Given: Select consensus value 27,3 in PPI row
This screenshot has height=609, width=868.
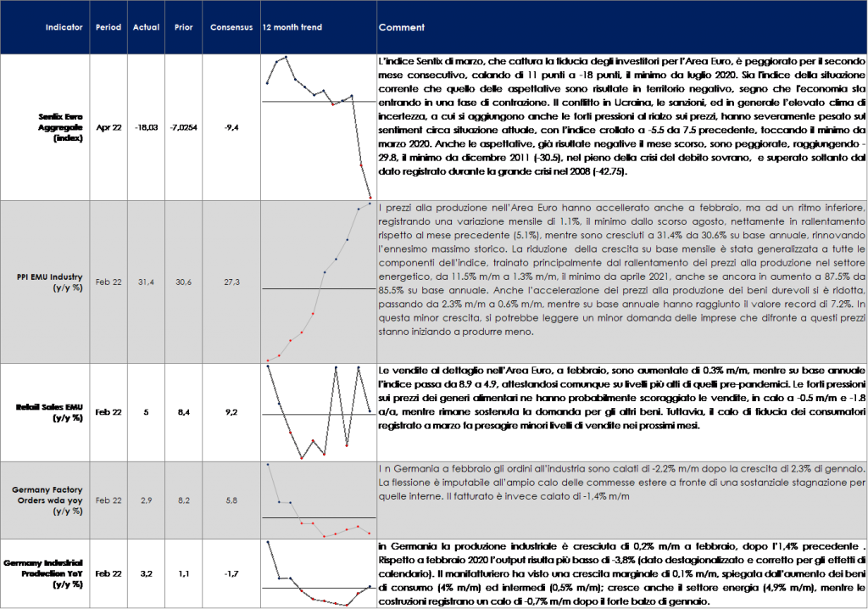Looking at the screenshot, I should click(231, 282).
